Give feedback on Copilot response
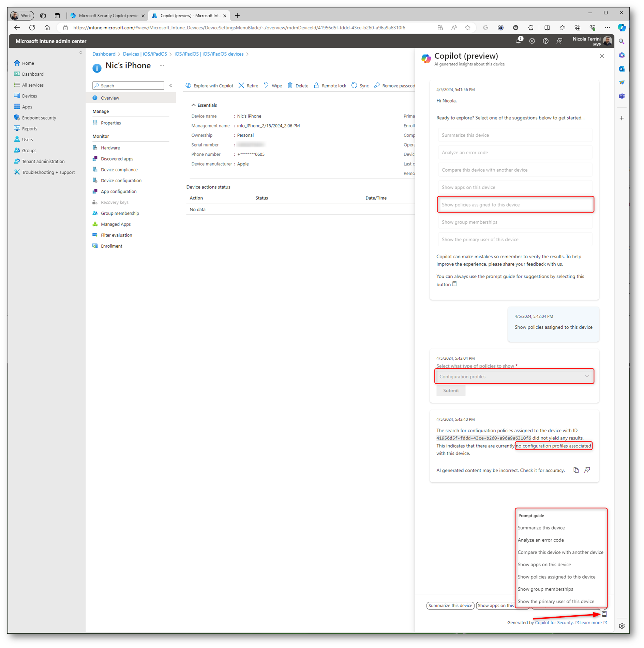This screenshot has width=644, height=648. [x=587, y=470]
